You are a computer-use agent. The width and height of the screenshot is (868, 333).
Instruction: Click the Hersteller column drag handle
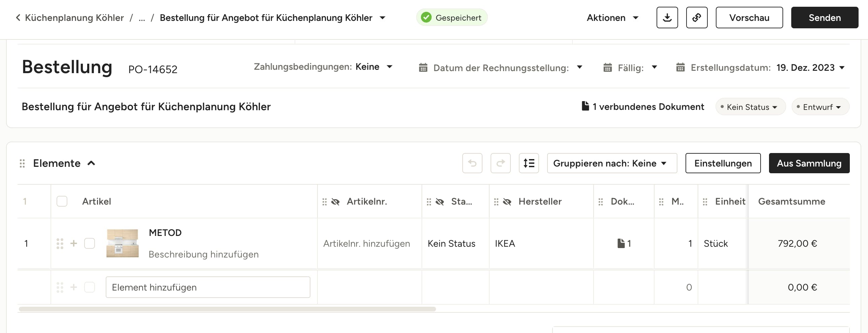(496, 202)
